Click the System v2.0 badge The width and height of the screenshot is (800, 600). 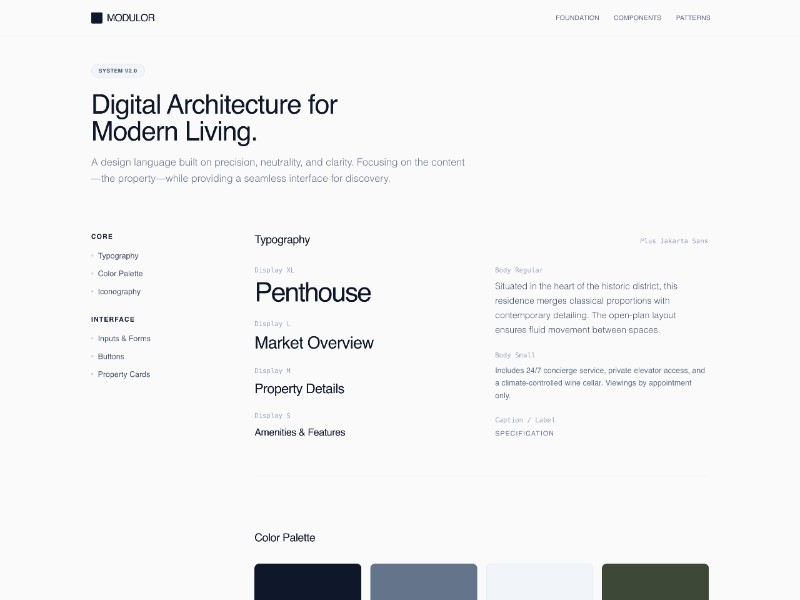point(118,71)
